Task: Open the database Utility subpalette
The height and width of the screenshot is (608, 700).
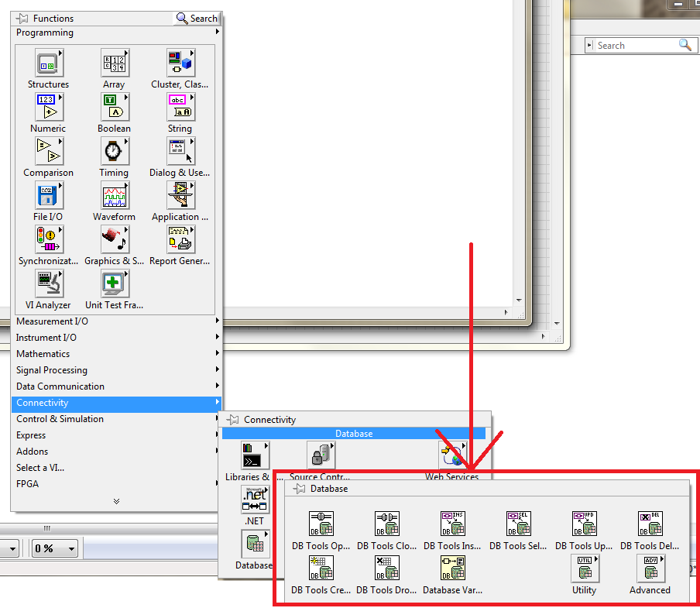Action: tap(585, 568)
